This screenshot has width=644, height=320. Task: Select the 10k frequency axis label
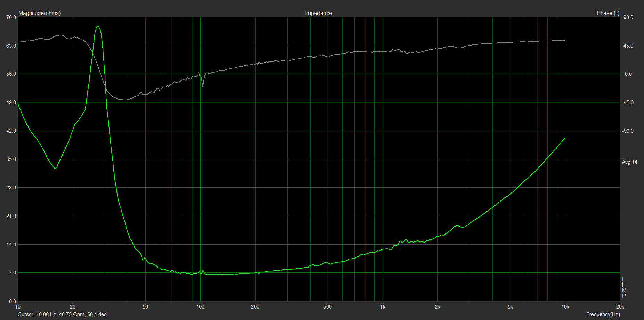565,307
